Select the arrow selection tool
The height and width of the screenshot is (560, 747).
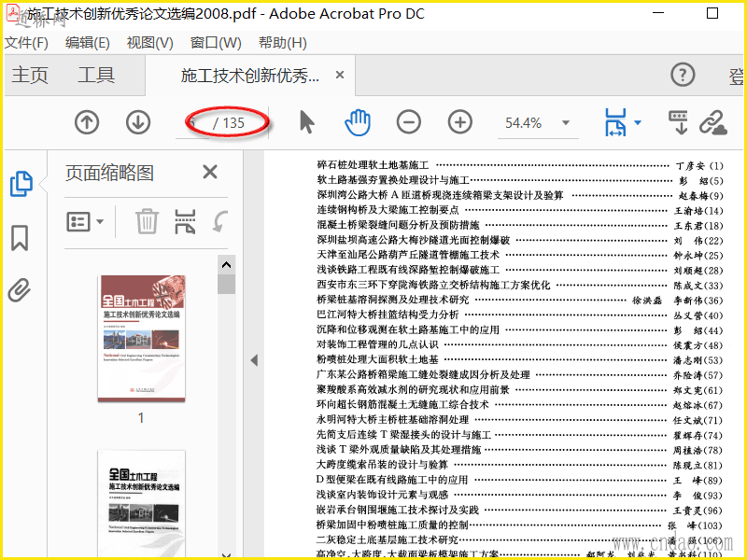click(x=307, y=122)
